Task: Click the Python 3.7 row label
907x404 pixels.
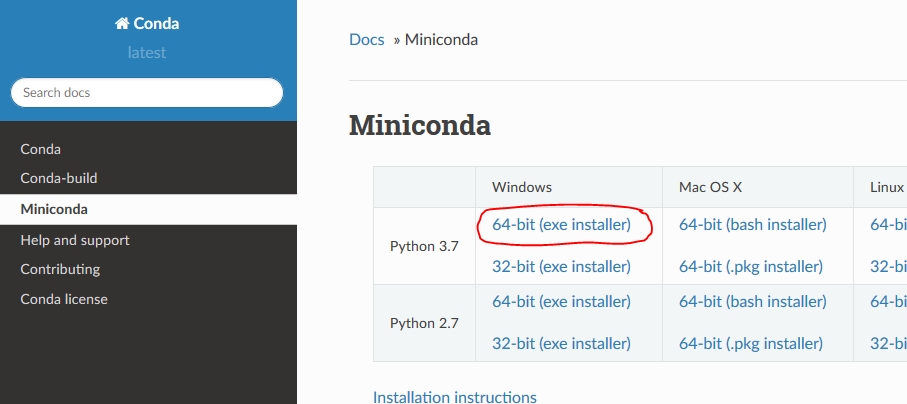Action: (424, 246)
